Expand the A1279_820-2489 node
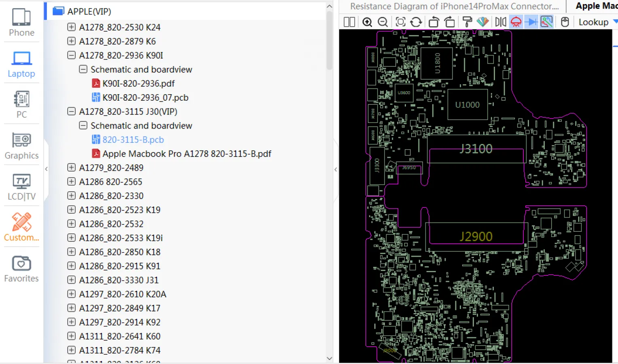This screenshot has height=364, width=618. [71, 167]
